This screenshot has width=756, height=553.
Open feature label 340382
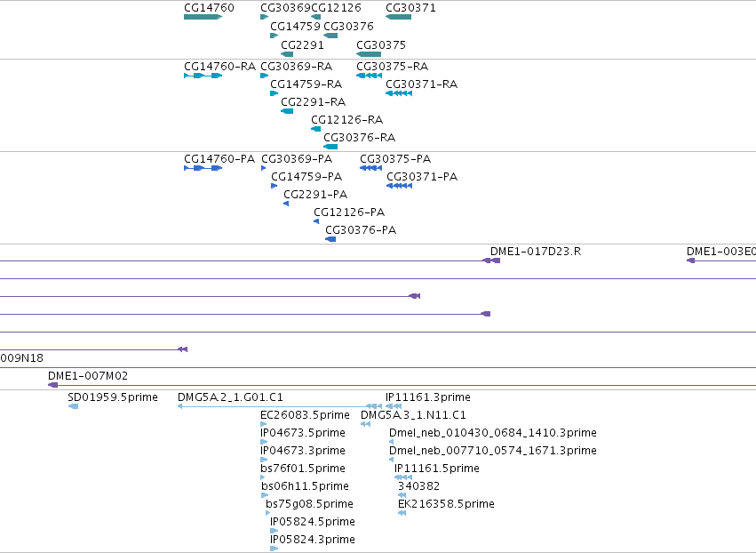[418, 486]
